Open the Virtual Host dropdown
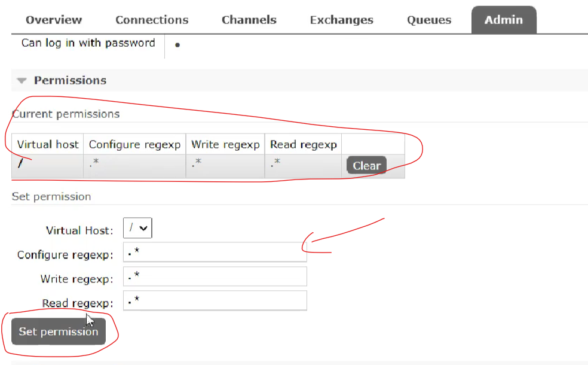 [137, 227]
